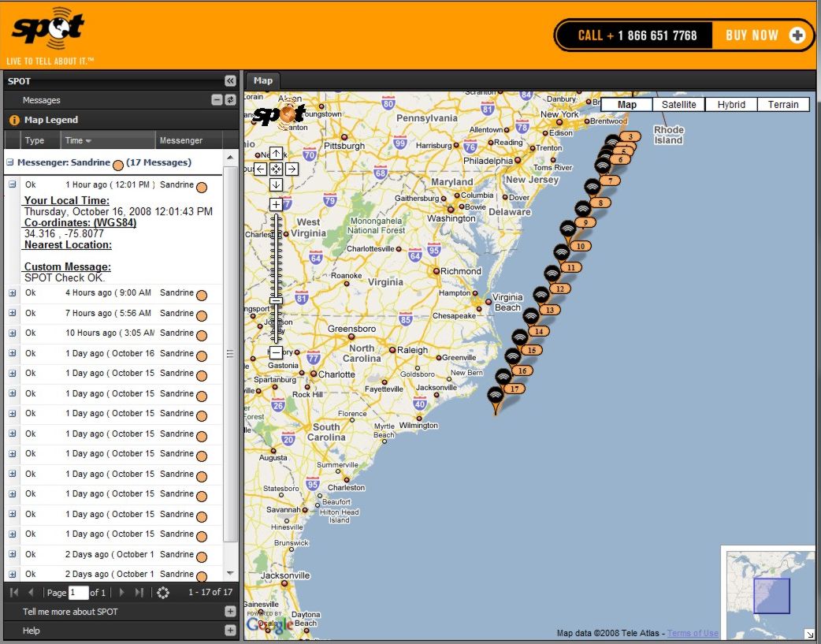Click the overview map thumbnail rectangle
Screen dimensions: 821x644
pos(771,596)
